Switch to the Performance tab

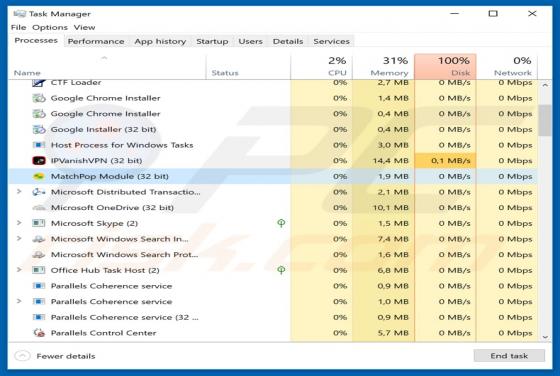click(x=96, y=41)
